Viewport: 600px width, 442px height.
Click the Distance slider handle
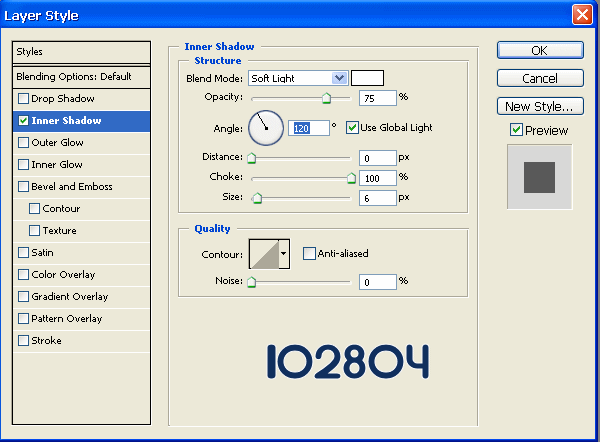[251, 158]
